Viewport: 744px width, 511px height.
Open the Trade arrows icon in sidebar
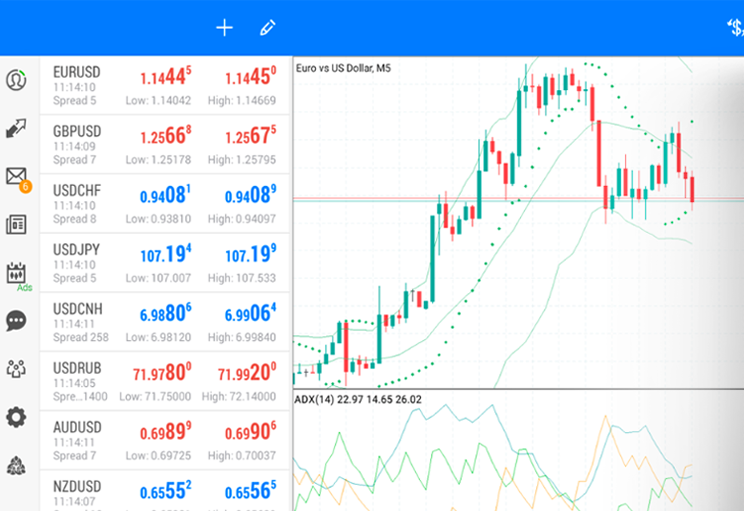coord(16,128)
